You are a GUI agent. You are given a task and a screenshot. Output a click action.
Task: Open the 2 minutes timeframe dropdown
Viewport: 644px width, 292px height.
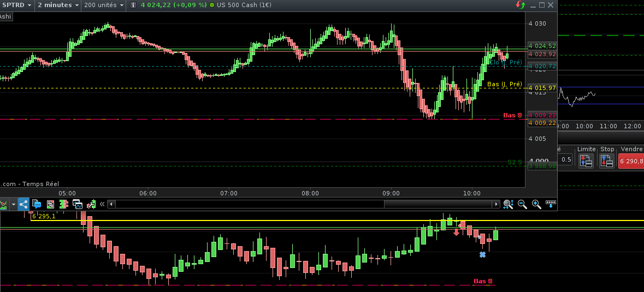tap(57, 5)
